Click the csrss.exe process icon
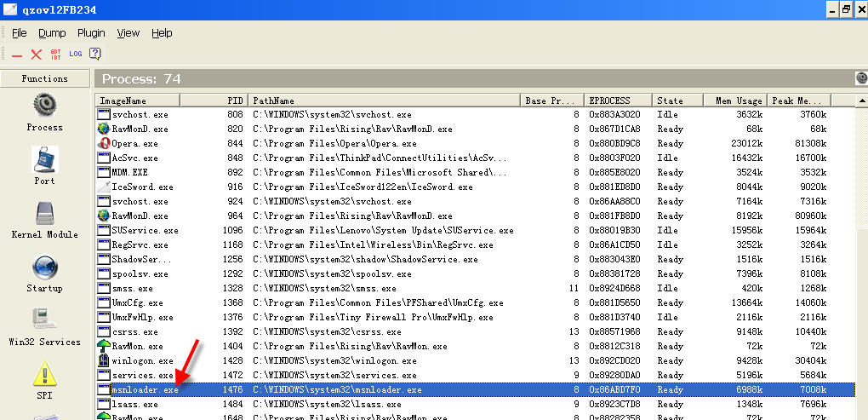 (103, 332)
